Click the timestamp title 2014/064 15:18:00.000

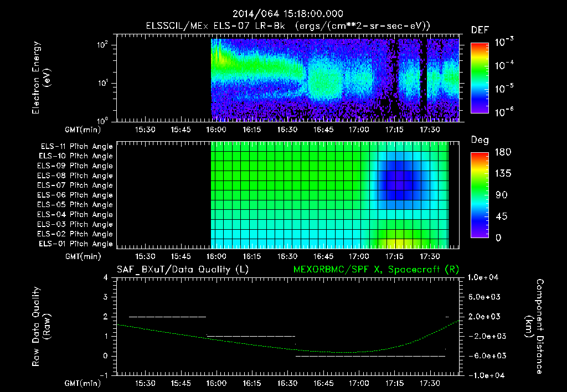(287, 14)
